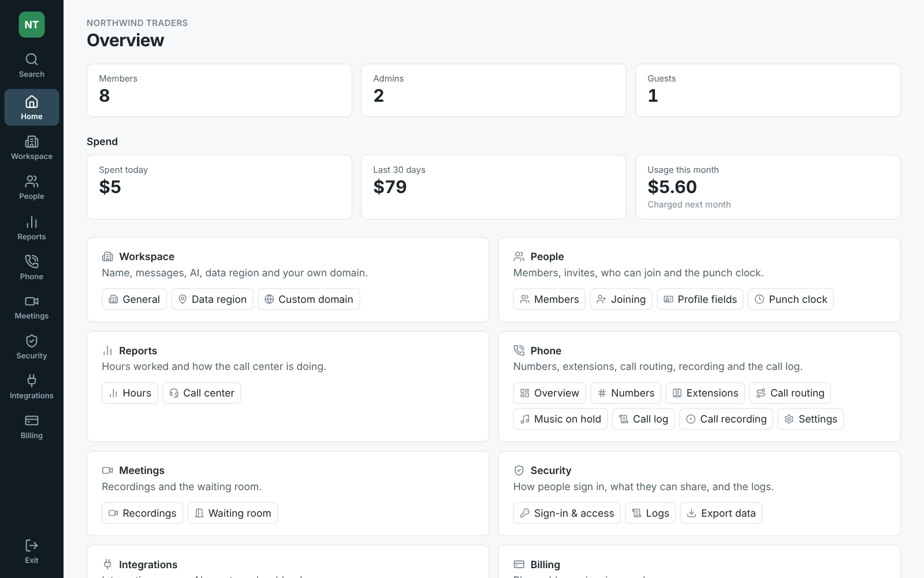This screenshot has width=924, height=578.
Task: Open the Export data chip
Action: pos(721,513)
